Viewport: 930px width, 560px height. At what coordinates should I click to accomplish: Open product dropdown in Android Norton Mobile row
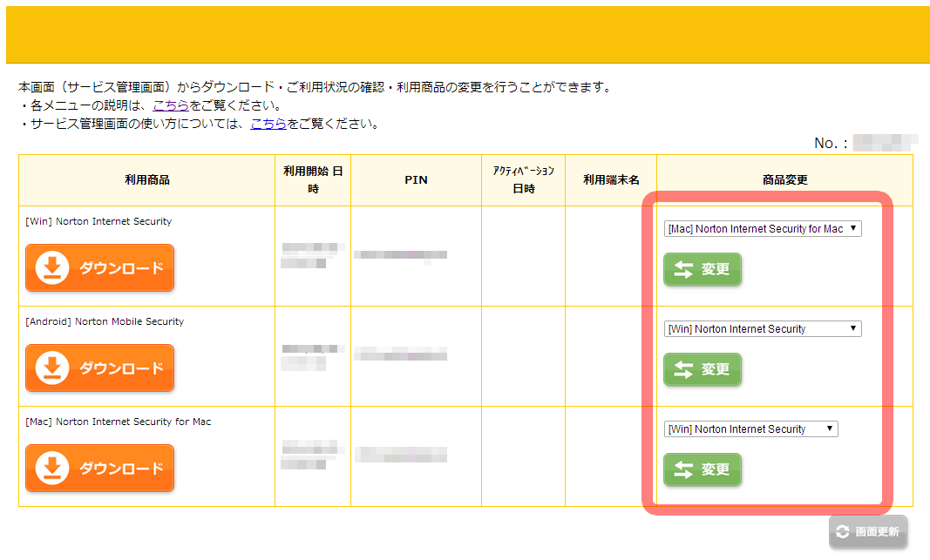pyautogui.click(x=763, y=329)
